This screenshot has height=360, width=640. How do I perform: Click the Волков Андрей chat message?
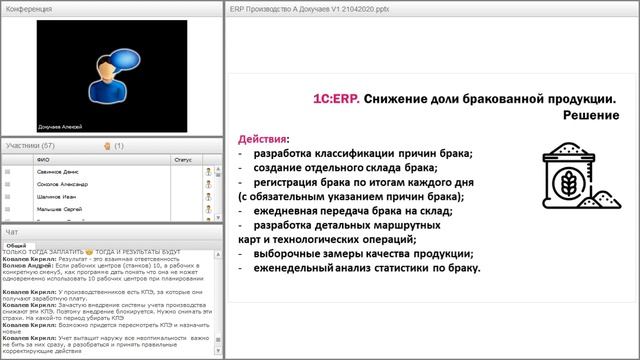(x=103, y=272)
